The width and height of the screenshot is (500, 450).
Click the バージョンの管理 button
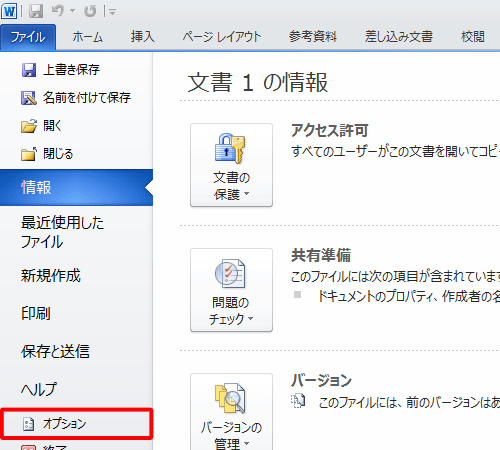tap(231, 412)
